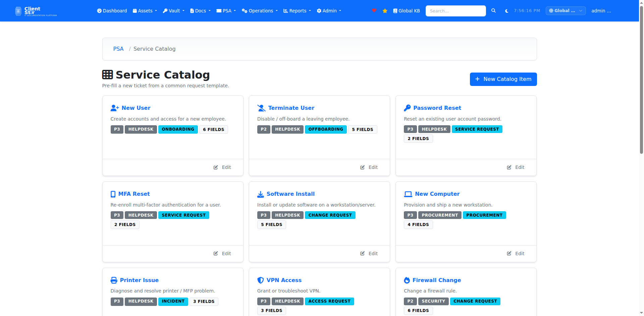Viewport: 644px width, 316px height.
Task: Open the Software Install catalog item
Action: (x=290, y=194)
